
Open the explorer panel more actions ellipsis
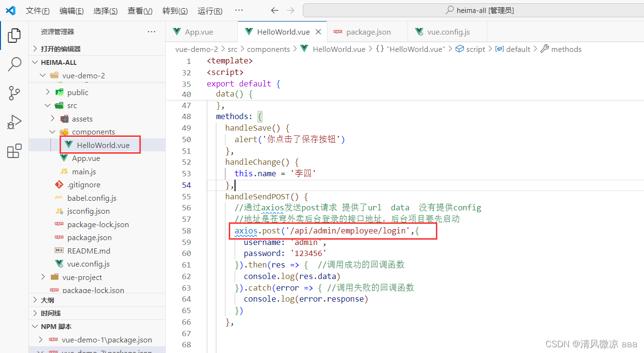click(152, 32)
